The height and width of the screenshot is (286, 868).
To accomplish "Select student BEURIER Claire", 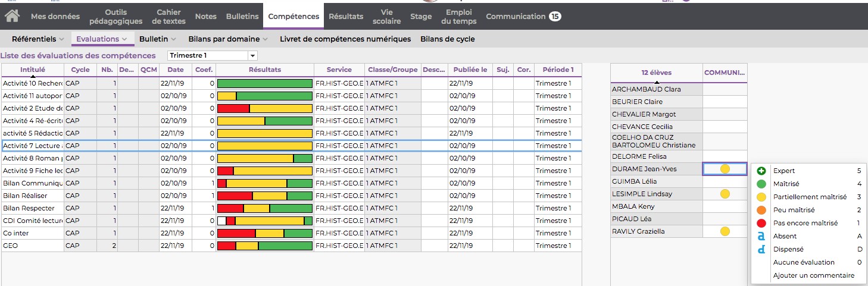I will pos(657,102).
